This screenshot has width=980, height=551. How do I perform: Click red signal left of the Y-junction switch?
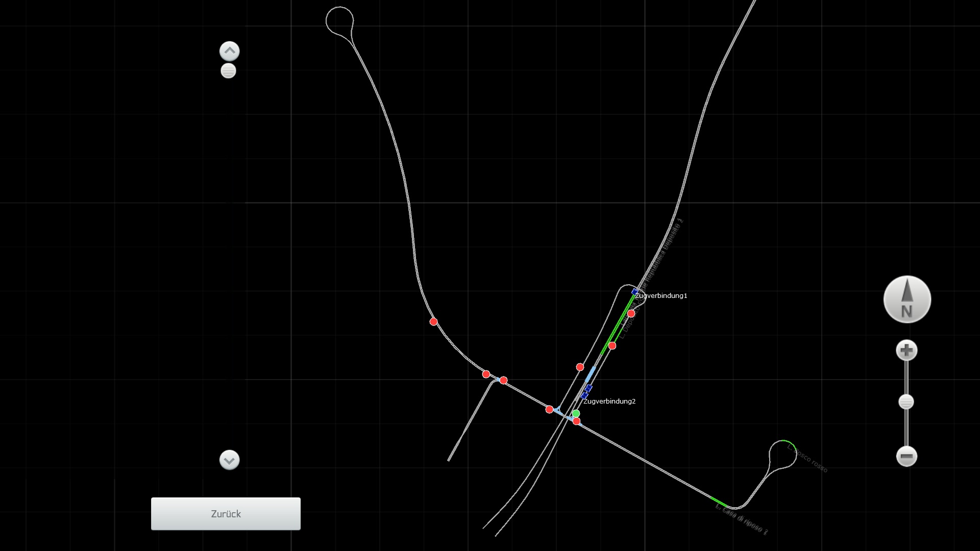click(549, 410)
